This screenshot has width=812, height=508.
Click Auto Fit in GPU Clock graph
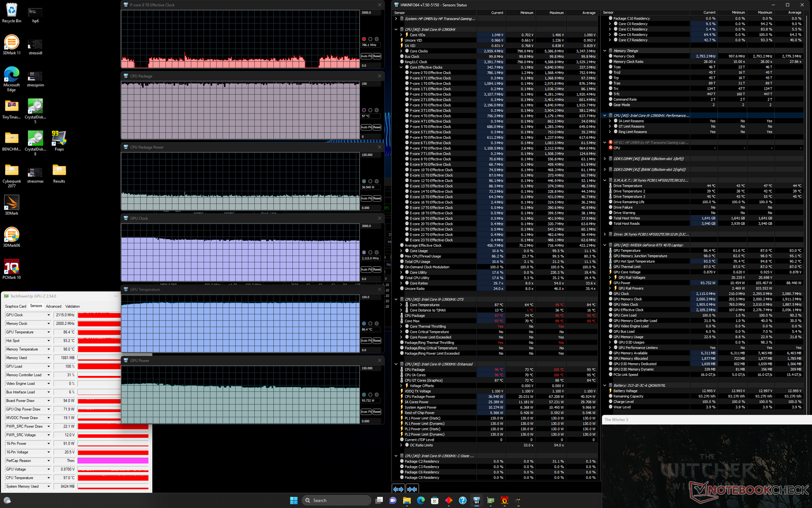[366, 270]
